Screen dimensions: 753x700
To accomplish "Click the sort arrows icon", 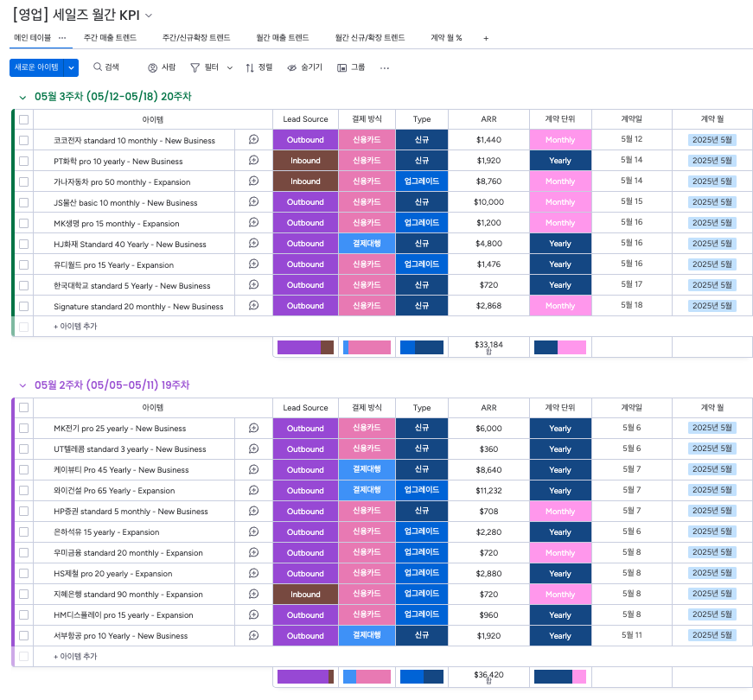I will (250, 67).
